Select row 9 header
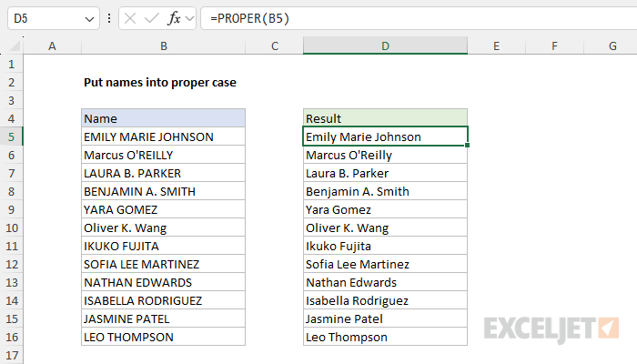Screen dimensions: 637x364 11,209
